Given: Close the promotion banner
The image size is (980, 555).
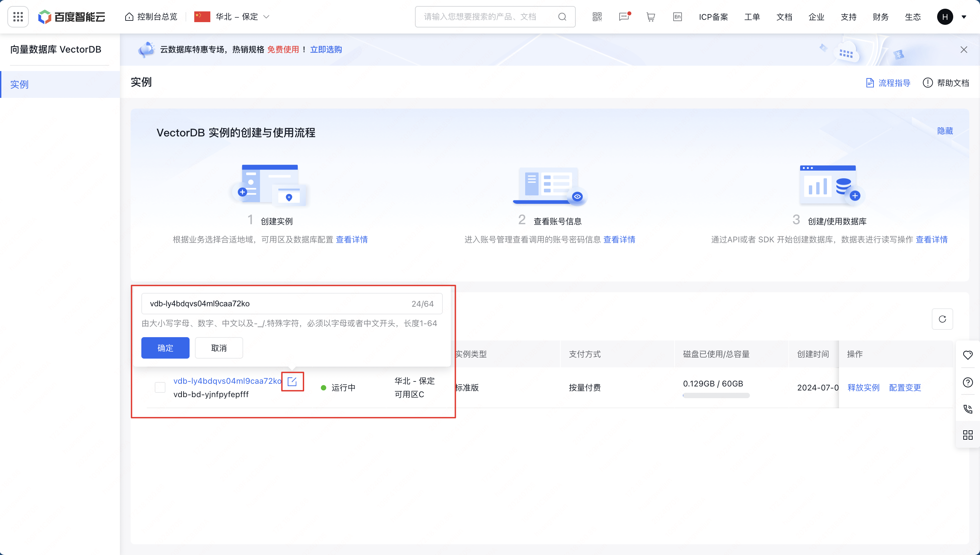Looking at the screenshot, I should (x=964, y=50).
